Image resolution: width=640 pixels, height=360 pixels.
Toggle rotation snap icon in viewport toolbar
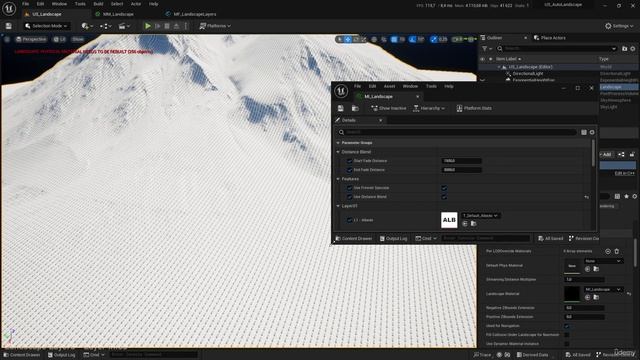(x=412, y=39)
